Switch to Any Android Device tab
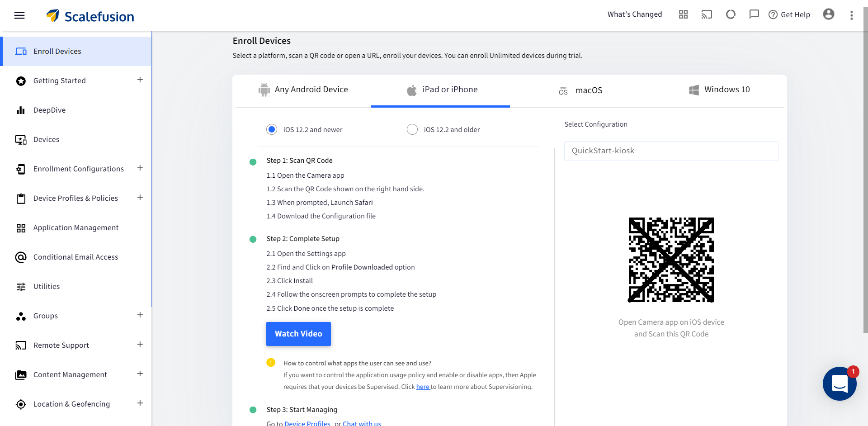This screenshot has width=868, height=426. [303, 90]
